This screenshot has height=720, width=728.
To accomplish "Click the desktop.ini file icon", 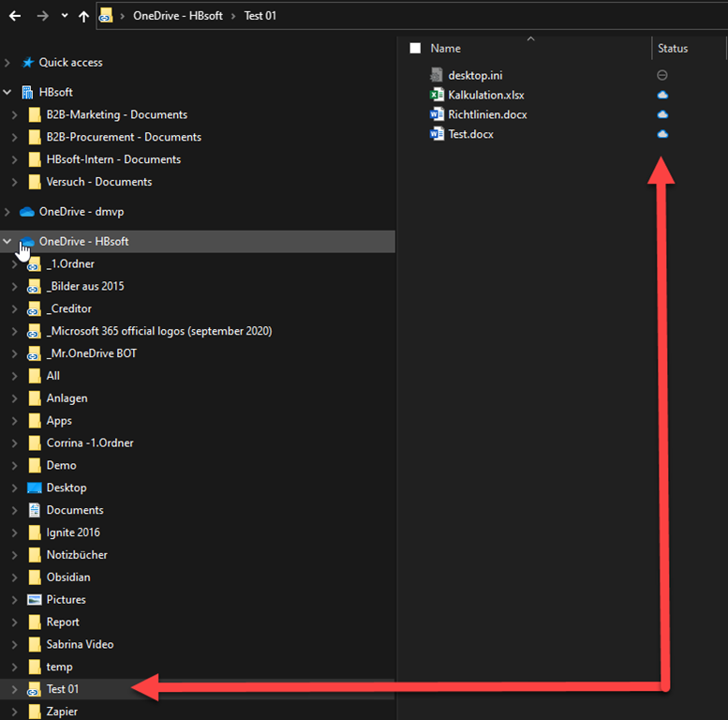I will [436, 75].
